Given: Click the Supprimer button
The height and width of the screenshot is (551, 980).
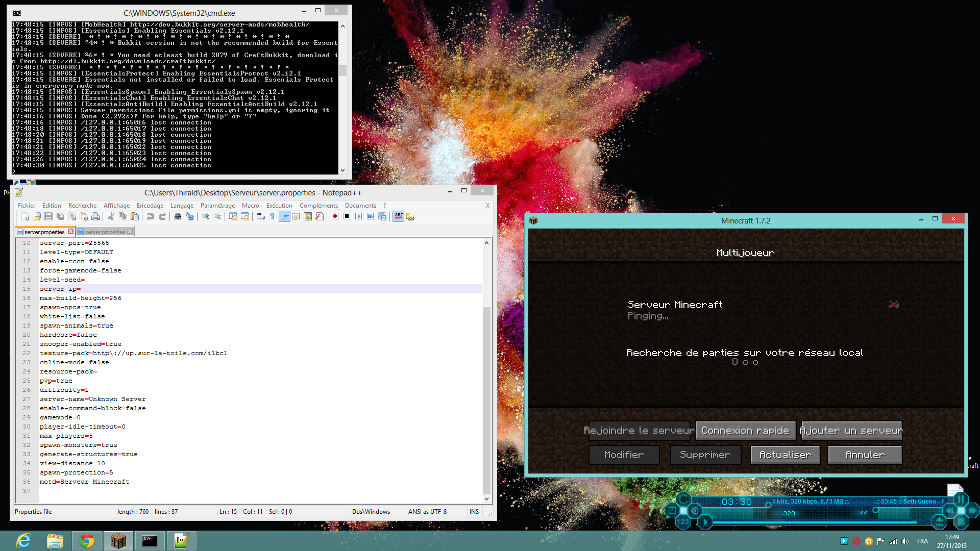Looking at the screenshot, I should tap(705, 455).
